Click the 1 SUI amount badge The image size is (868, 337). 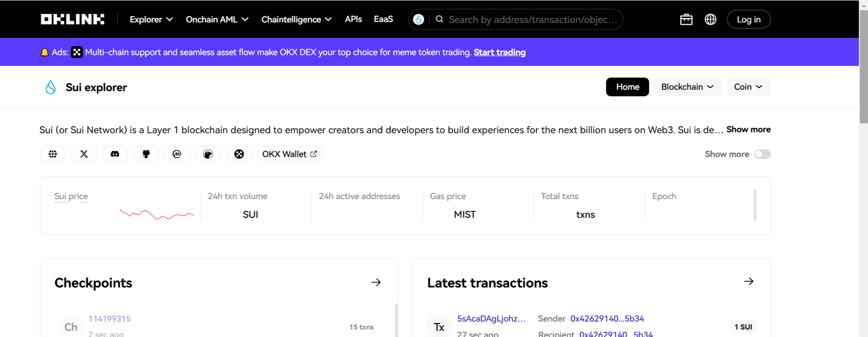pyautogui.click(x=743, y=327)
